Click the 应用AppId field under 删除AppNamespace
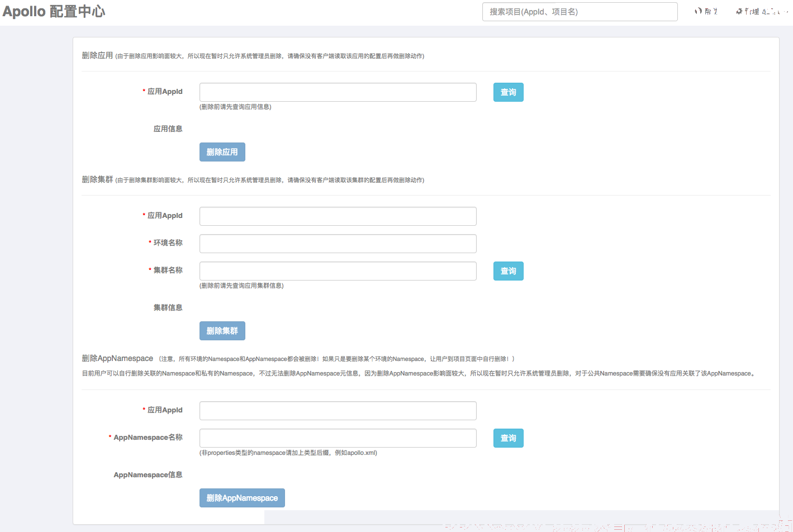The image size is (793, 532). [x=338, y=411]
